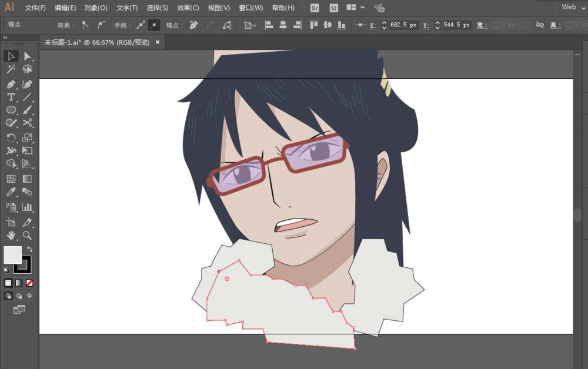This screenshot has height=369, width=588.
Task: Select the Scale tool
Action: pyautogui.click(x=27, y=137)
